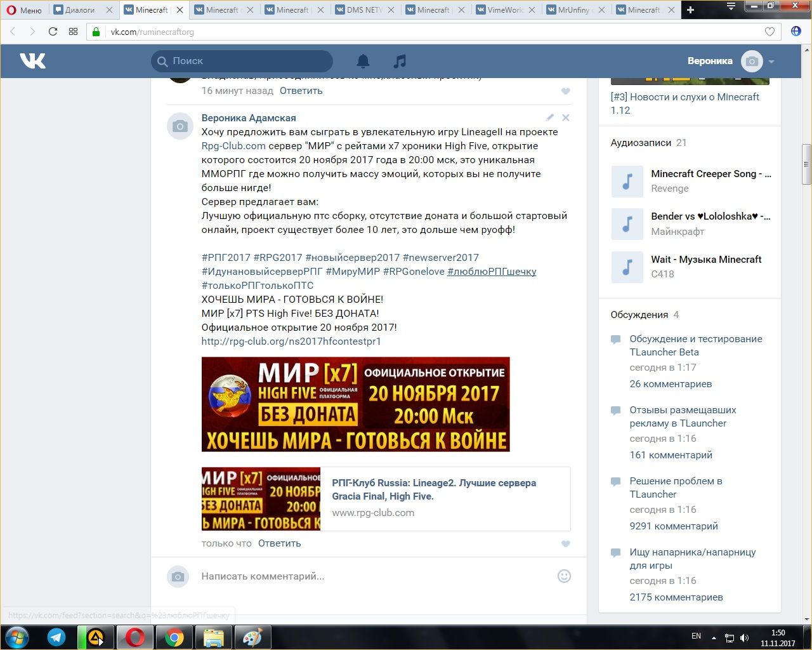This screenshot has width=812, height=650.
Task: Open the 26 комментариев link
Action: coord(671,384)
